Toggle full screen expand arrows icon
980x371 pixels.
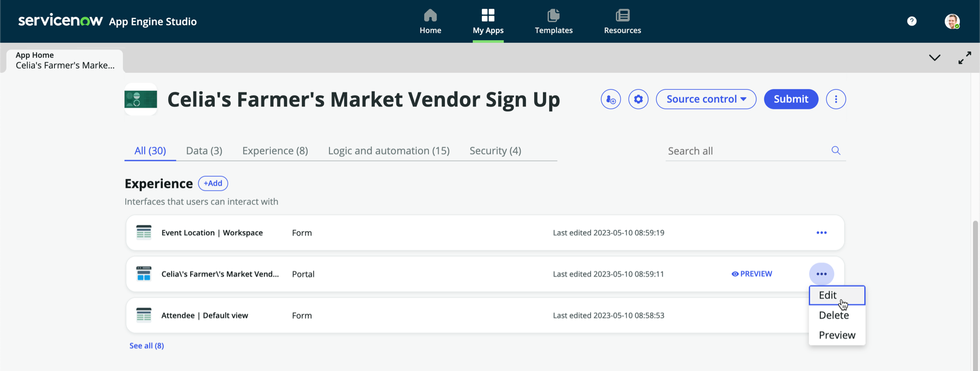click(964, 58)
